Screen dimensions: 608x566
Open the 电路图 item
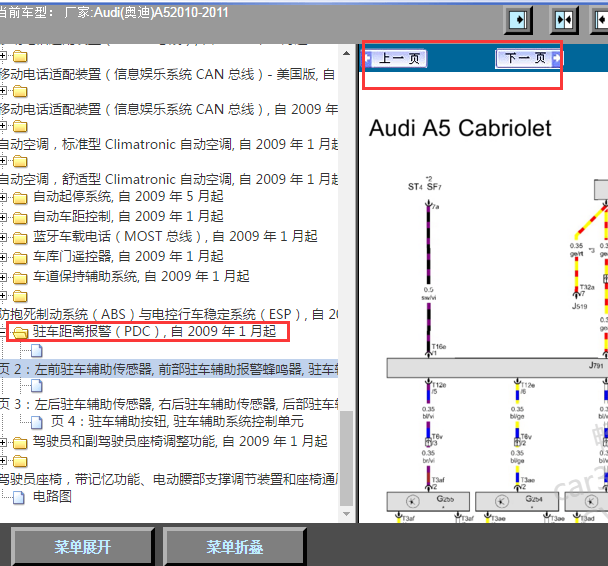point(52,497)
